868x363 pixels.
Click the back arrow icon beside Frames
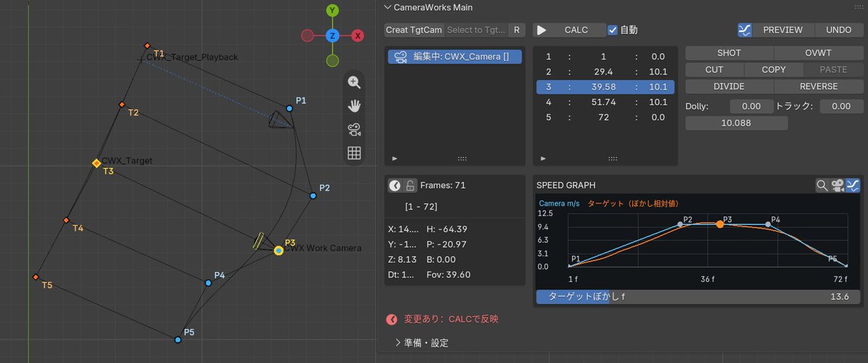(x=394, y=186)
